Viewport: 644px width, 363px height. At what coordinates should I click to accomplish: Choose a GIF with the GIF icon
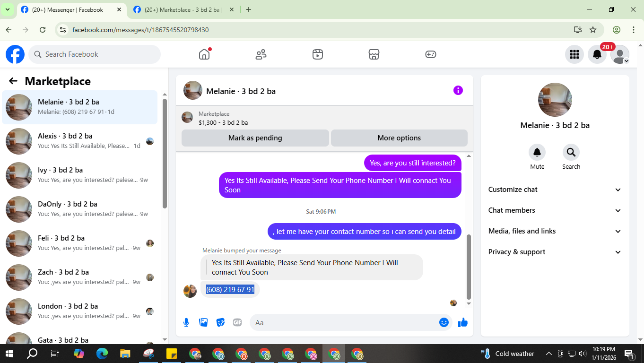(237, 322)
